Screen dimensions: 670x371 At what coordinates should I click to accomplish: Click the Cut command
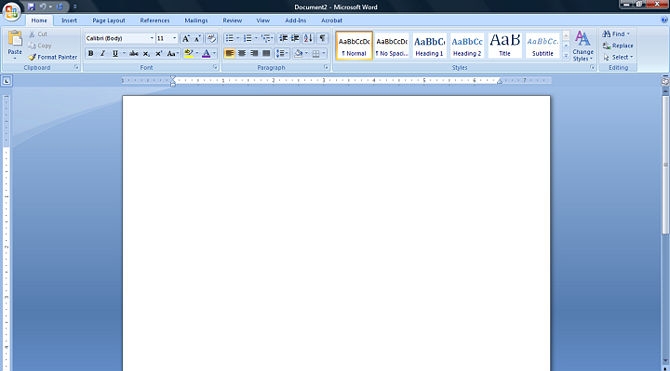(x=38, y=34)
